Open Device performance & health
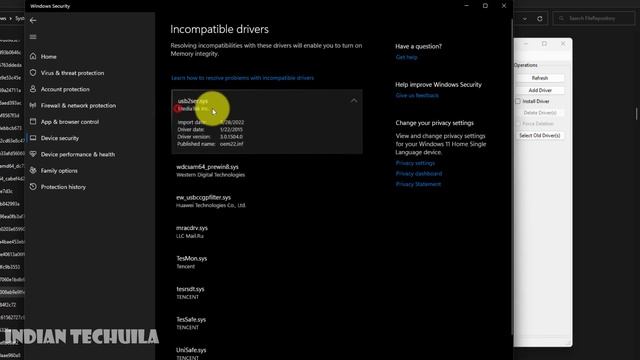Screen dimensions: 640x360 pos(78,154)
